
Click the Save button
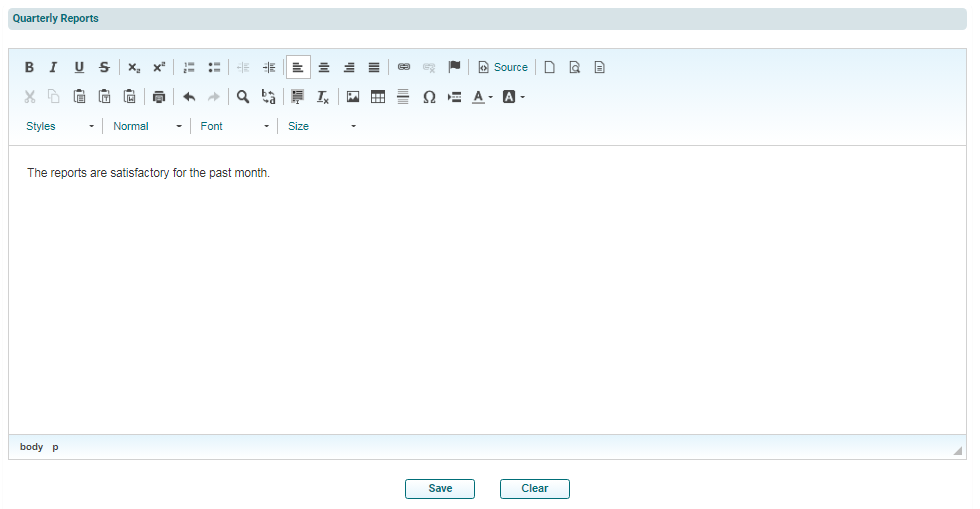440,489
